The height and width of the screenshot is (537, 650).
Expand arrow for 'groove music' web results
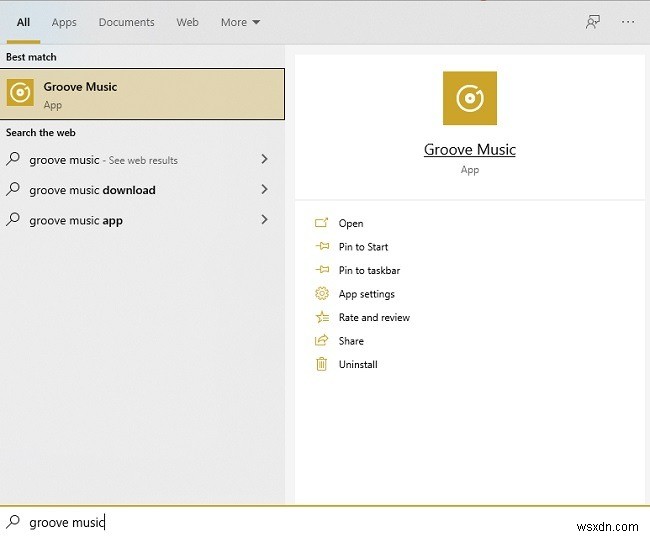coord(264,159)
